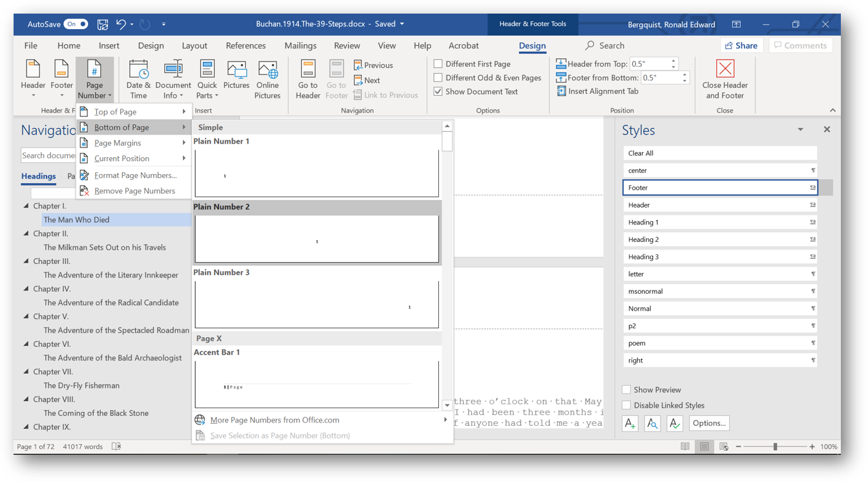Insert Online Pictures

coord(267,78)
